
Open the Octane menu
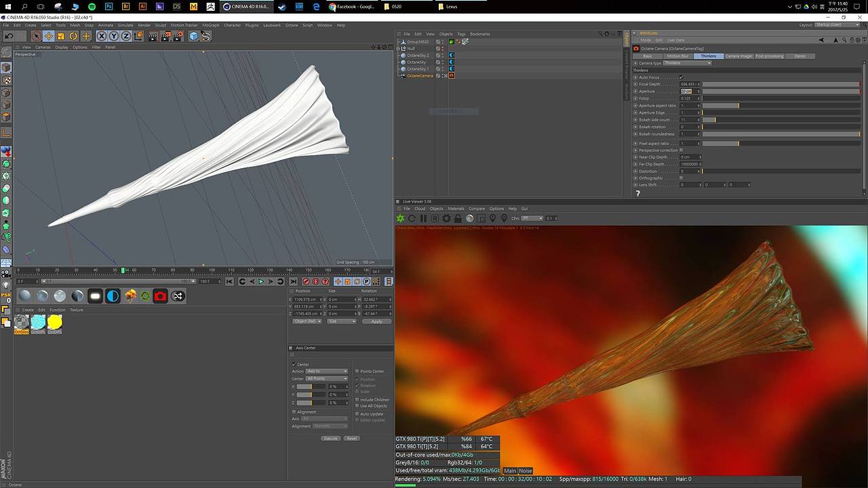[292, 25]
